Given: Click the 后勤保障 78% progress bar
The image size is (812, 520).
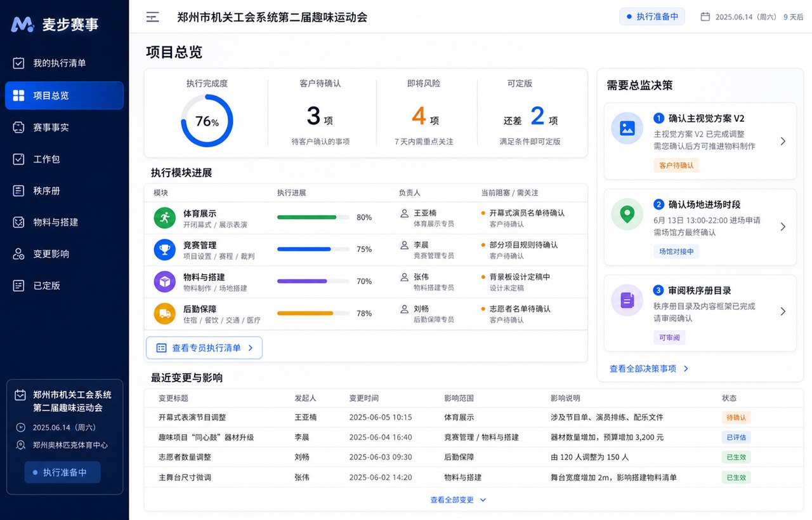Looking at the screenshot, I should pos(313,313).
